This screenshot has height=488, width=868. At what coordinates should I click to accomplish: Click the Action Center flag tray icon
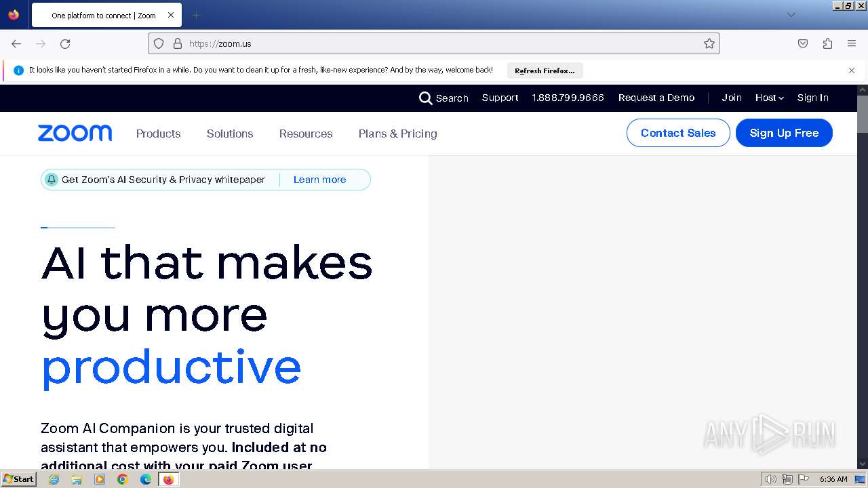tap(804, 479)
